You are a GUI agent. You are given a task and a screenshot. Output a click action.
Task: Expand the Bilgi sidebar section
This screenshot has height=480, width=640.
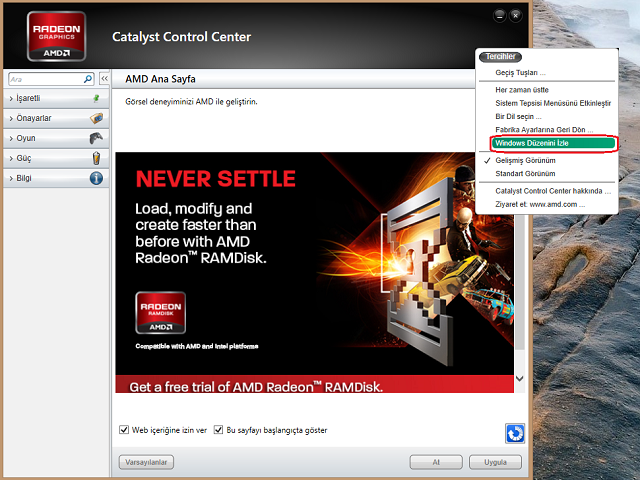(x=56, y=178)
